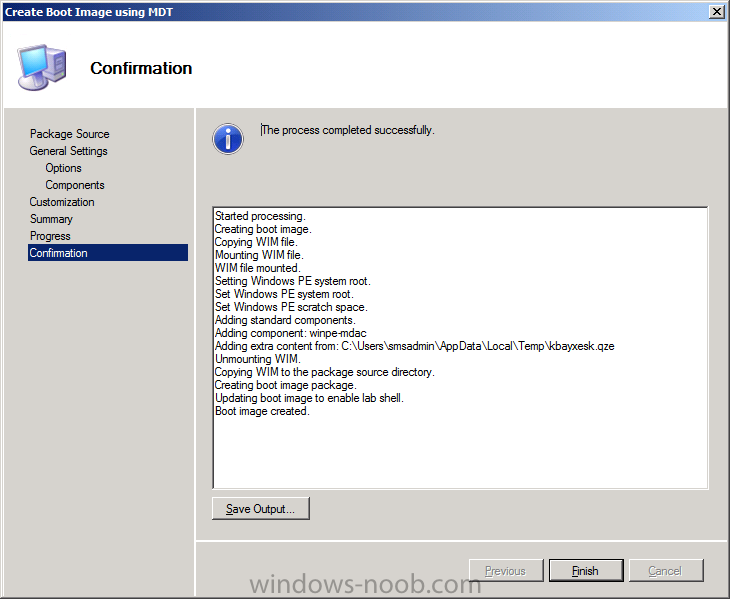The height and width of the screenshot is (599, 730).
Task: Select the Package Source step
Action: click(69, 134)
